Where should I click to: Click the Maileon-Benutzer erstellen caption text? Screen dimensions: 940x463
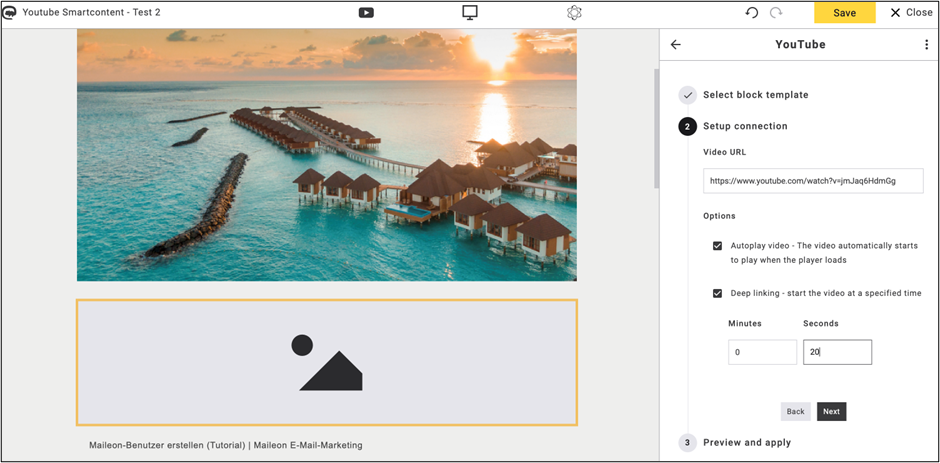coord(225,445)
